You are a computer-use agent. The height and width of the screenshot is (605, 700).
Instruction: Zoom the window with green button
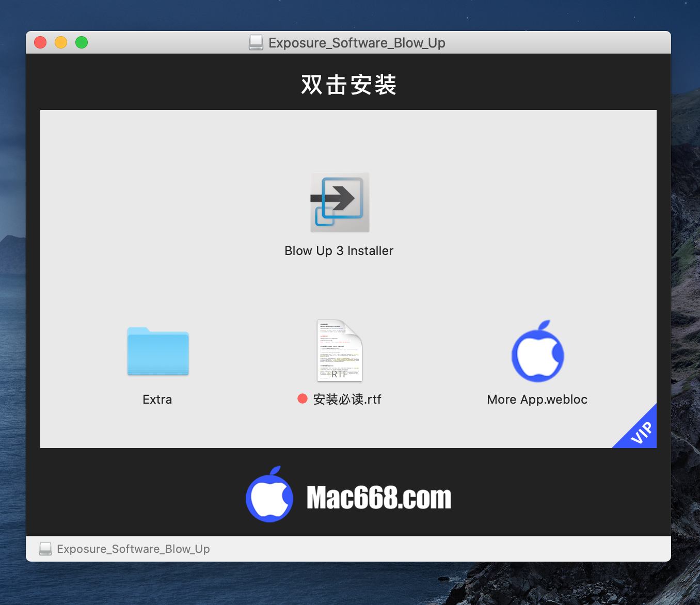[82, 42]
